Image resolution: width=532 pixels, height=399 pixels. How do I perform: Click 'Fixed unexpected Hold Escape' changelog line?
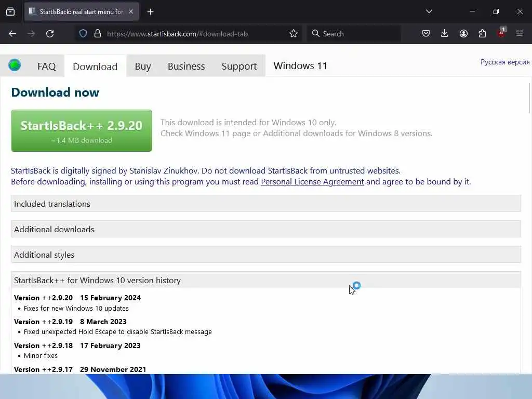pyautogui.click(x=118, y=332)
